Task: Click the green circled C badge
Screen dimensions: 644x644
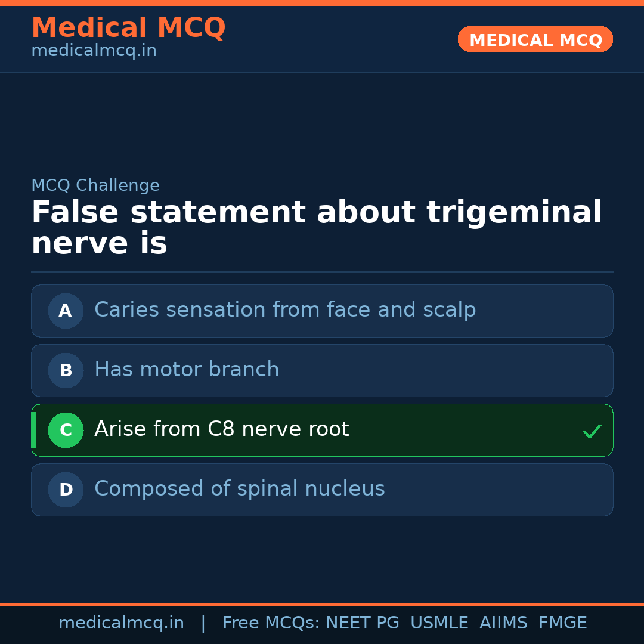Action: coord(66,430)
